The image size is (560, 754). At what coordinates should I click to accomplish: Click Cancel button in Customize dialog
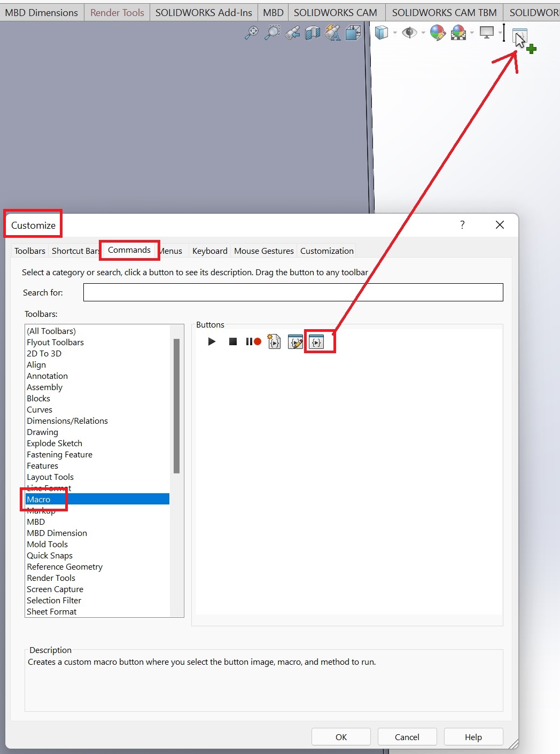tap(407, 737)
